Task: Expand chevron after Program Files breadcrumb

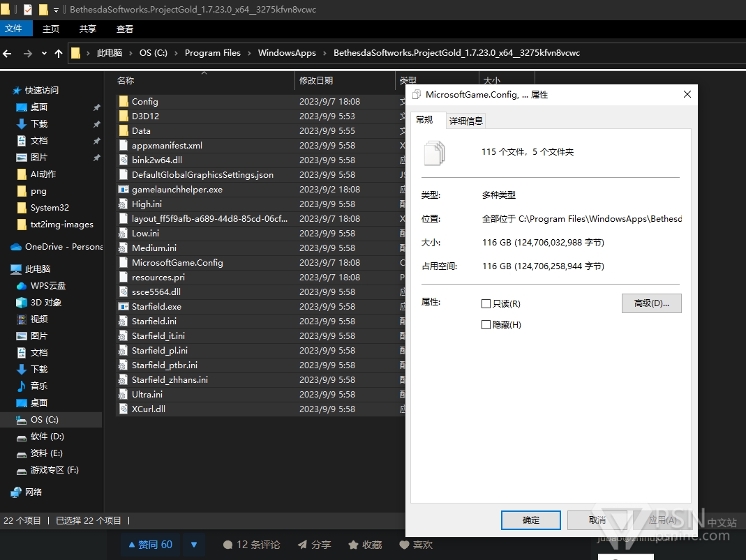Action: (x=249, y=53)
